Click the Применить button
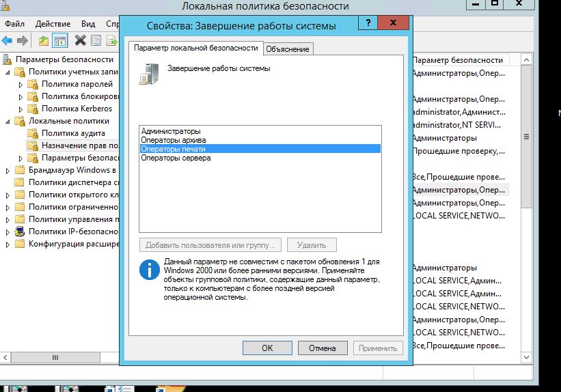561x392 pixels. pos(378,348)
